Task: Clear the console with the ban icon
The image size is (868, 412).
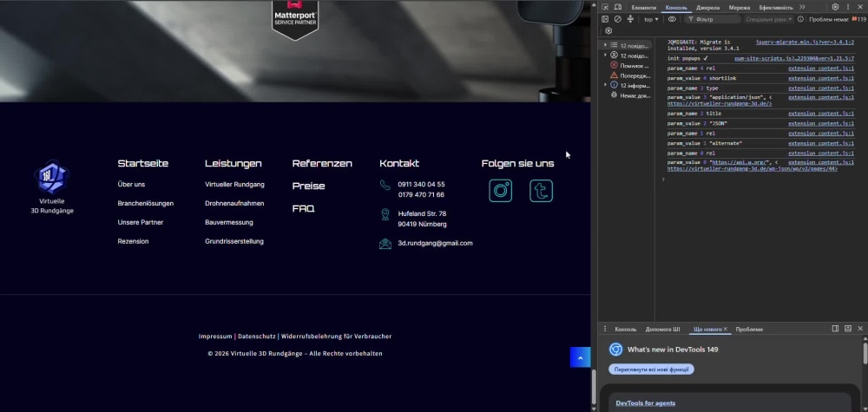Action: click(618, 19)
